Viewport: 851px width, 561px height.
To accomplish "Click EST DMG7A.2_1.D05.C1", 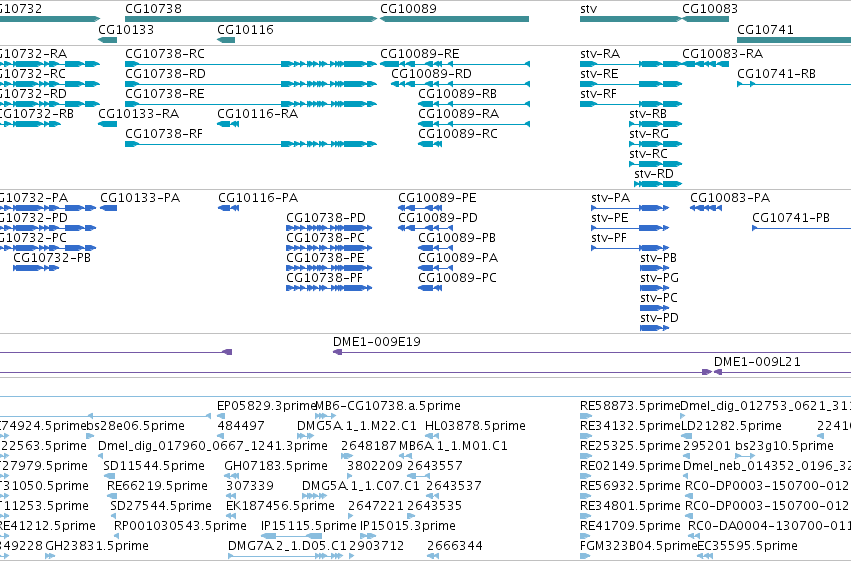I will coord(286,556).
